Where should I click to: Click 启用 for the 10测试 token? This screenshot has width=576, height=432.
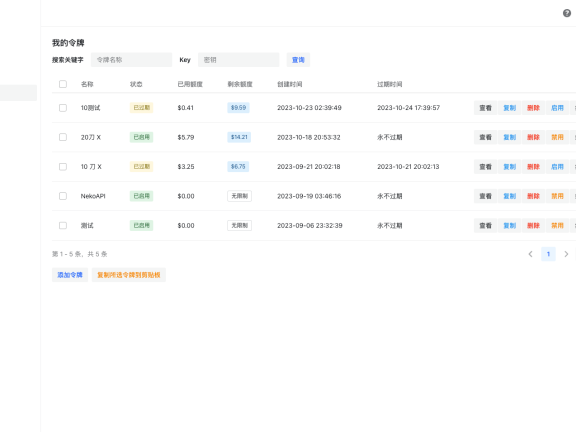(557, 108)
